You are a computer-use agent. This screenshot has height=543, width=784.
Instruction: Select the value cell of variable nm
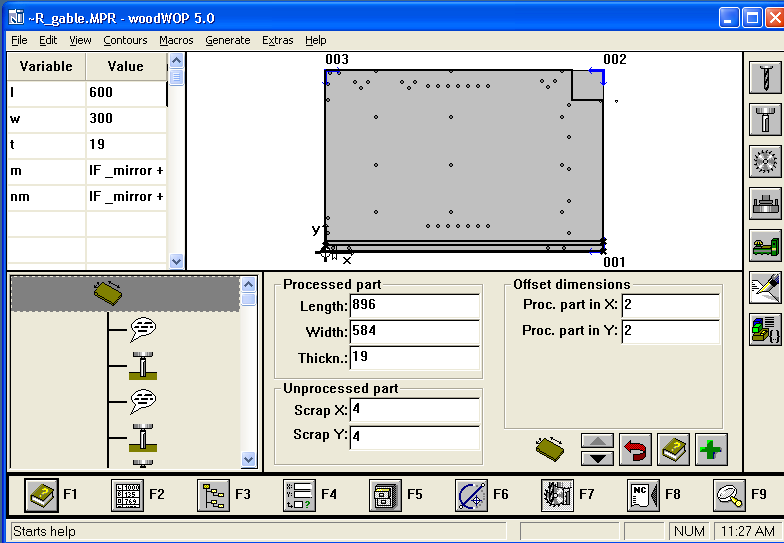pyautogui.click(x=126, y=197)
